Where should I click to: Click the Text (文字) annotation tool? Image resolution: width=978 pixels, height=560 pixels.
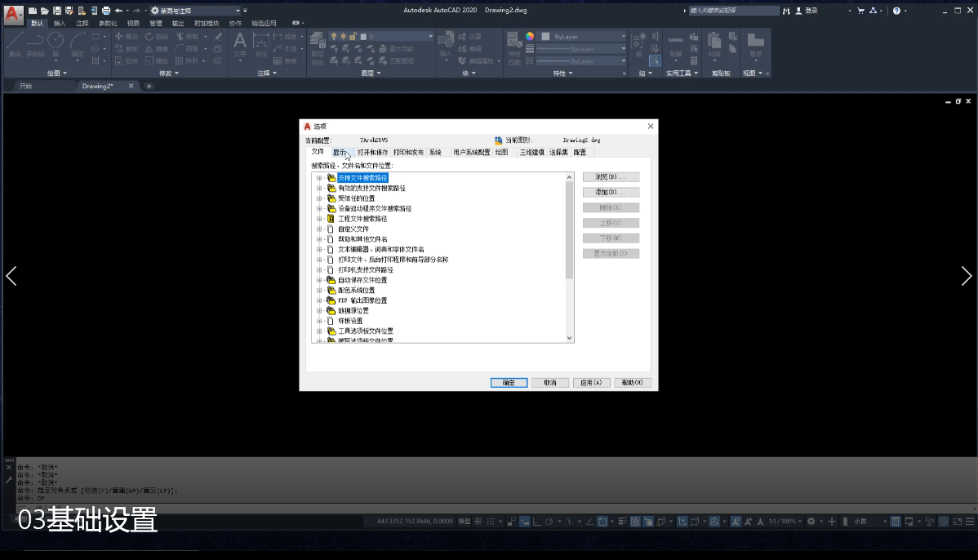tap(239, 43)
